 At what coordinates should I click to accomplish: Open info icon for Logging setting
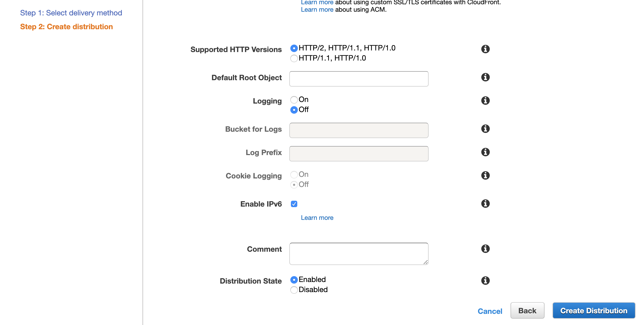coord(485,101)
